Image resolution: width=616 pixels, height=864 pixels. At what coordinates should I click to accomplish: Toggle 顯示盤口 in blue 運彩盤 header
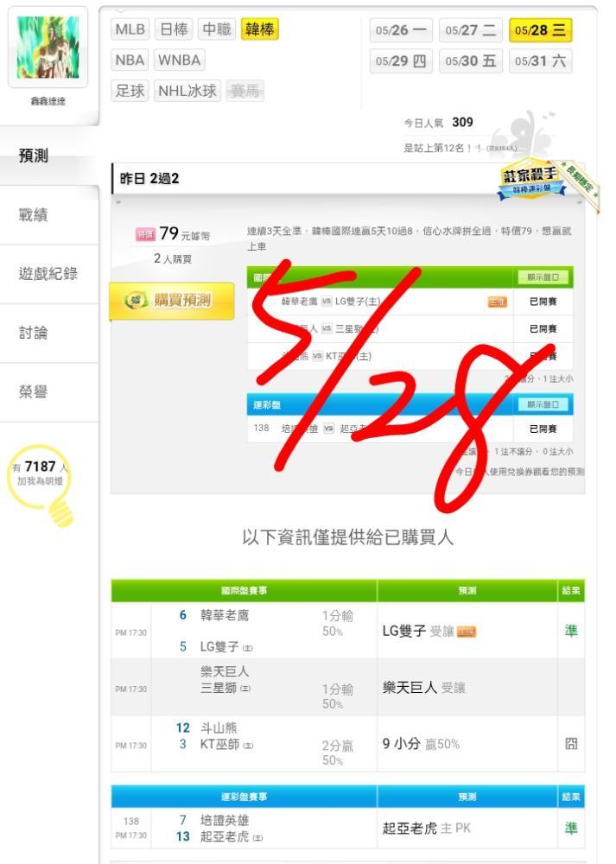click(543, 404)
